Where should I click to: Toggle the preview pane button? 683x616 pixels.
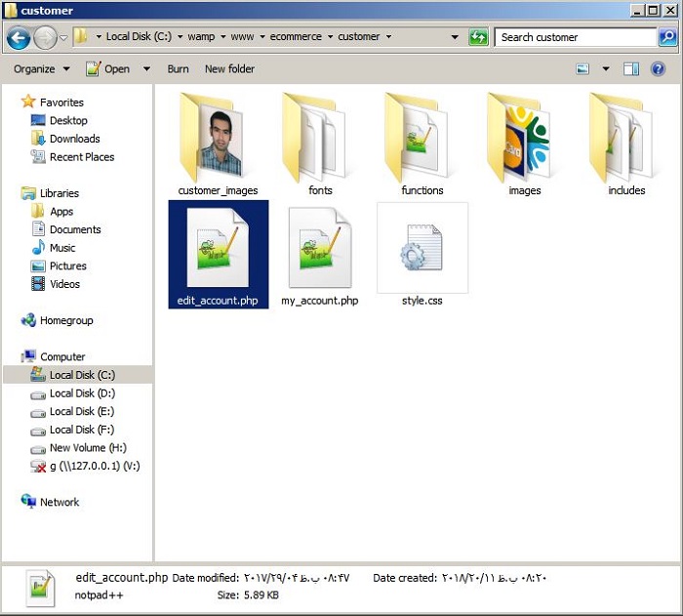(631, 69)
